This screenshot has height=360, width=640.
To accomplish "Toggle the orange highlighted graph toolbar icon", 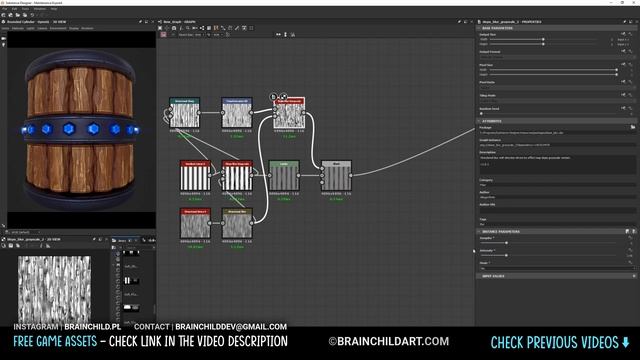I will coord(216,28).
